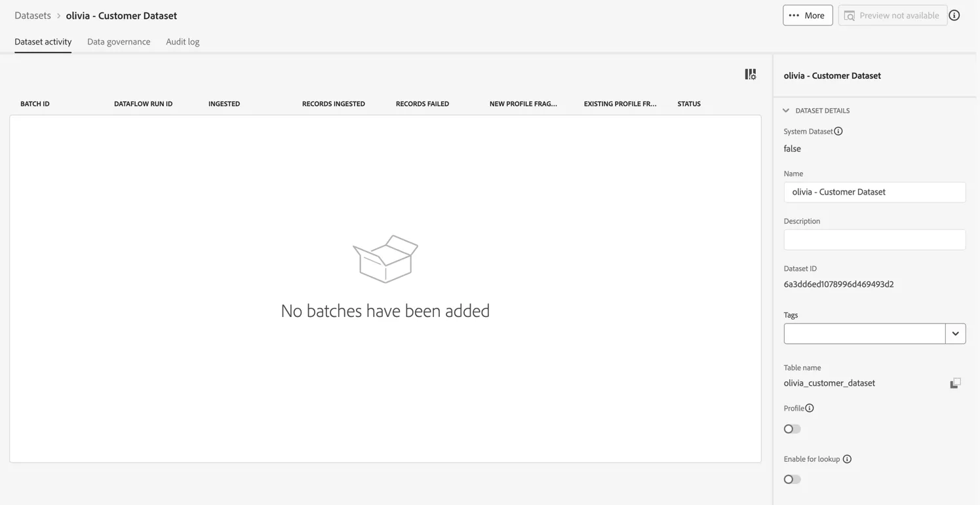The image size is (980, 505).
Task: Navigate back to Datasets breadcrumb
Action: pyautogui.click(x=33, y=15)
